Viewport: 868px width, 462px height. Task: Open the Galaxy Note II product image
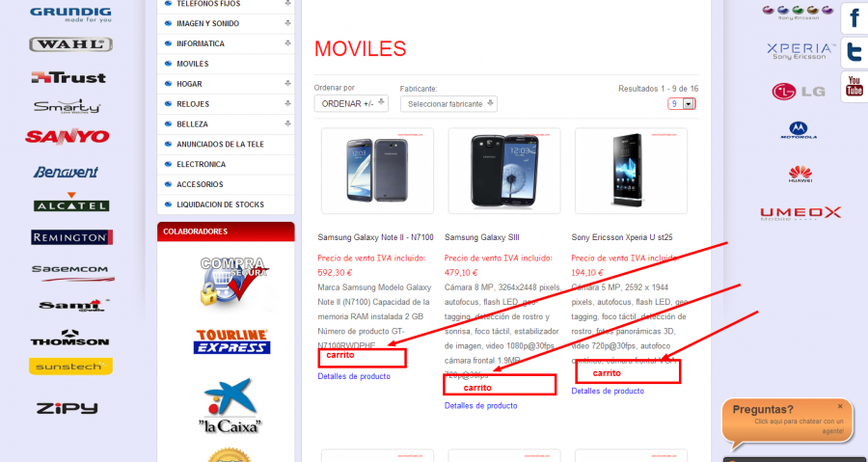point(377,171)
